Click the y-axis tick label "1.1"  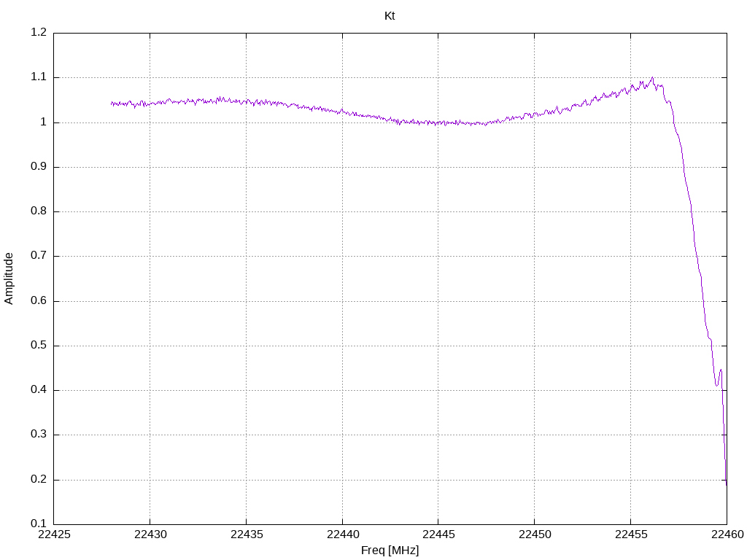tap(39, 77)
